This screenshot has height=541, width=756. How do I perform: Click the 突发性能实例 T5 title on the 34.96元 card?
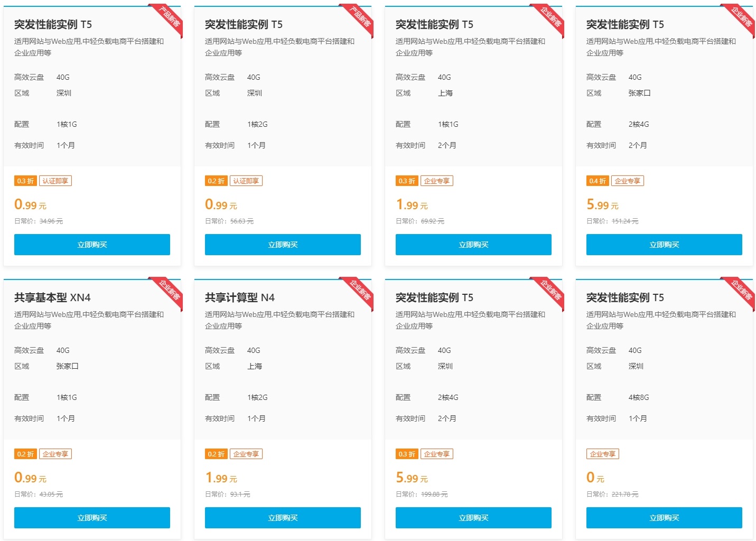53,24
